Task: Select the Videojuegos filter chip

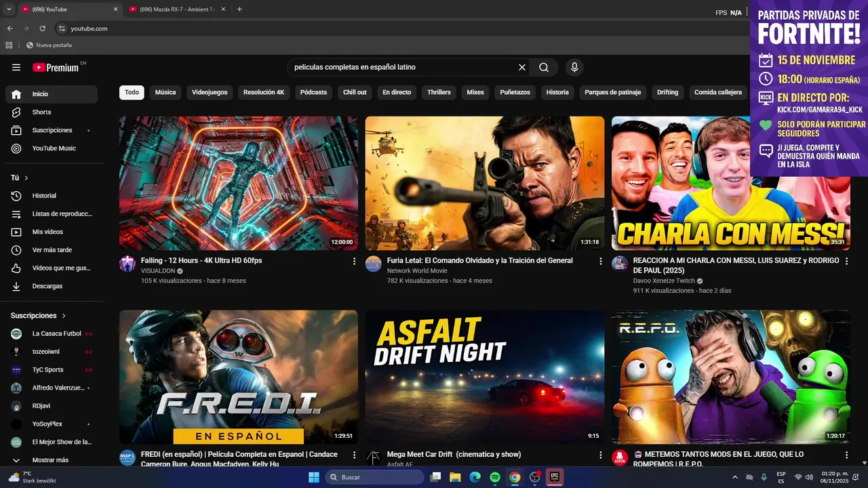Action: click(210, 92)
